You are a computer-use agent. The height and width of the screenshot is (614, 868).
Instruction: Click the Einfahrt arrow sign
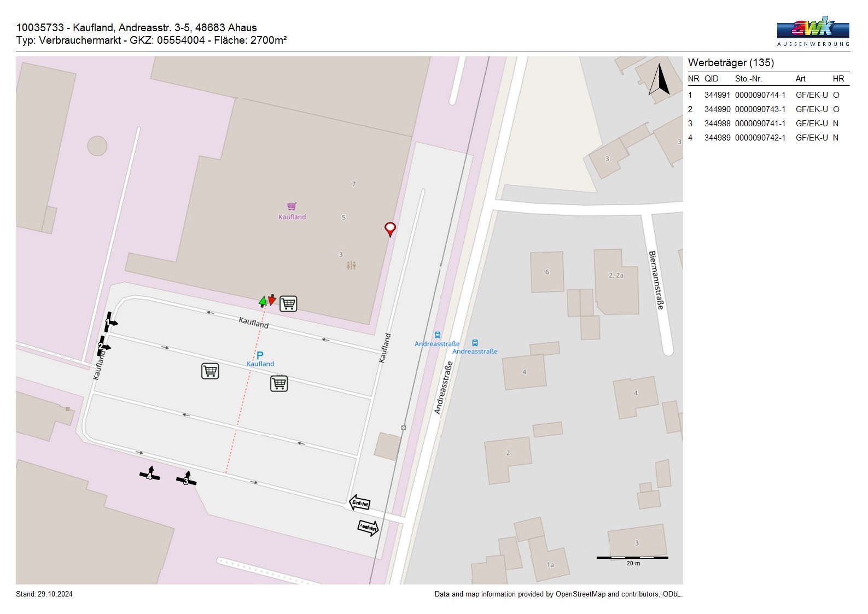[359, 503]
